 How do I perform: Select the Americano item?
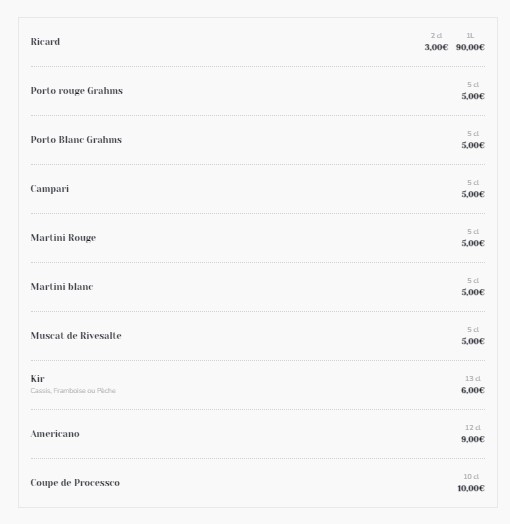click(x=55, y=434)
